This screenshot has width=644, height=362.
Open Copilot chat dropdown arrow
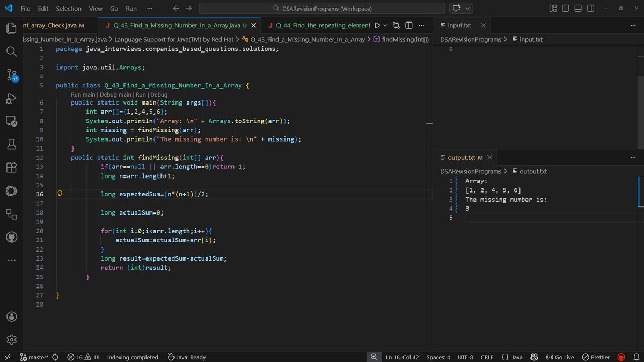pos(469,9)
